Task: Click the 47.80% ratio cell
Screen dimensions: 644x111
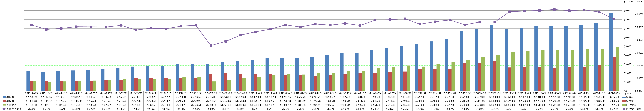Action: coord(136,109)
